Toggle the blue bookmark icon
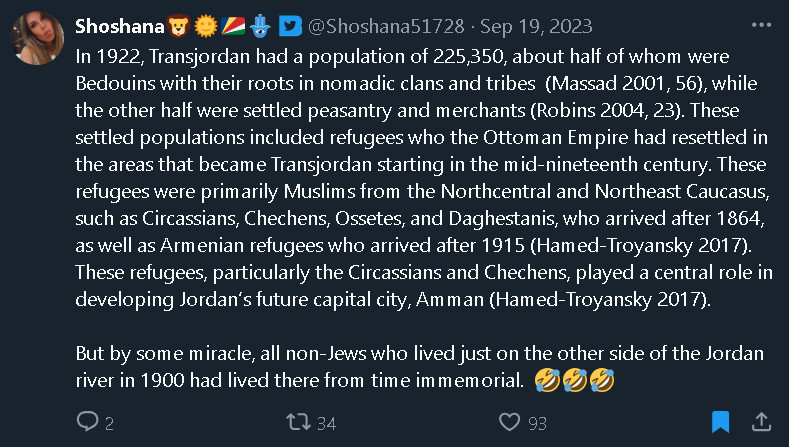This screenshot has width=789, height=447. 720,422
